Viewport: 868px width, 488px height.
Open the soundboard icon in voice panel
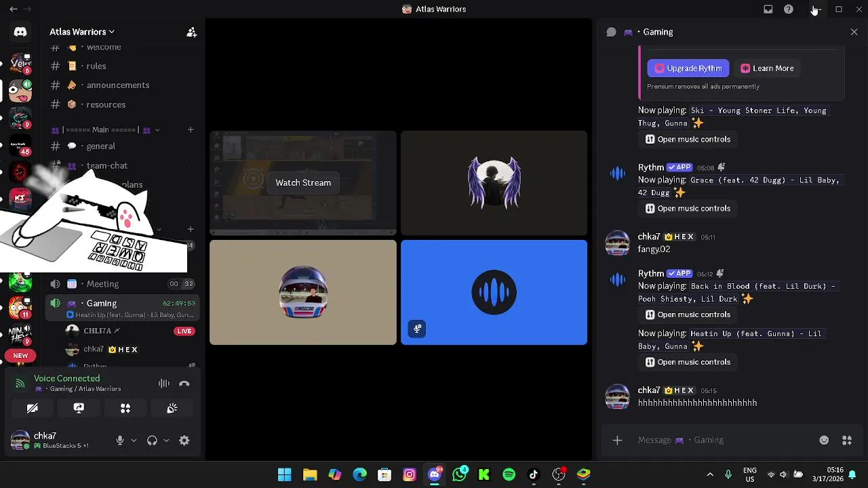(172, 408)
